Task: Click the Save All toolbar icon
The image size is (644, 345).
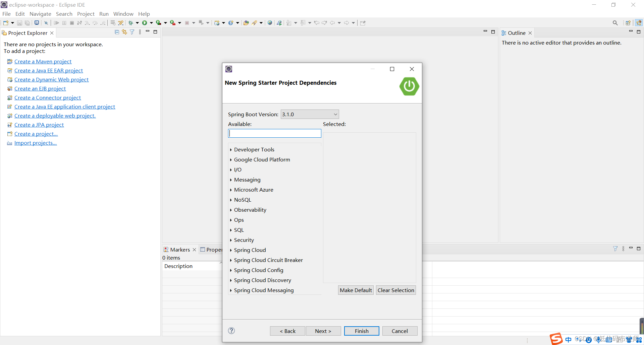Action: [28, 23]
